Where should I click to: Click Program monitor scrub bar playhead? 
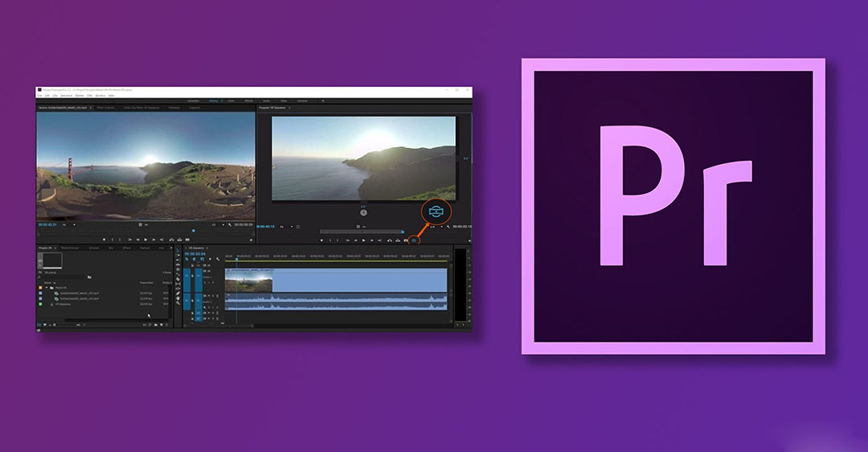[x=403, y=232]
